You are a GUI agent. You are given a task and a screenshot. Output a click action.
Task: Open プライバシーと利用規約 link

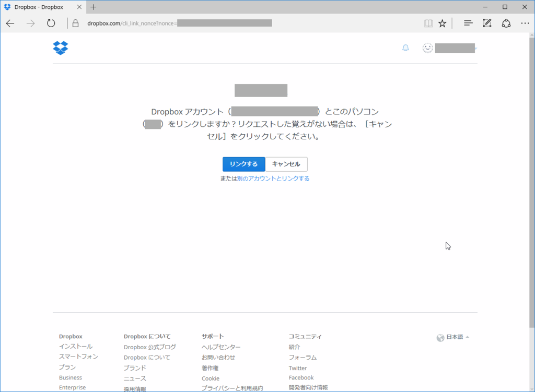232,388
